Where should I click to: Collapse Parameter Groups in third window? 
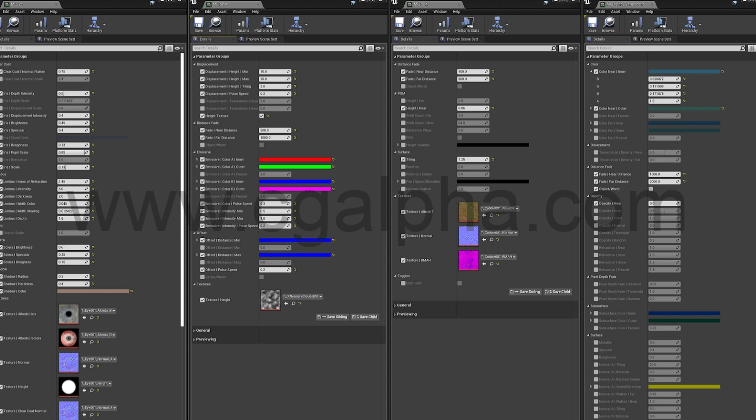point(394,56)
